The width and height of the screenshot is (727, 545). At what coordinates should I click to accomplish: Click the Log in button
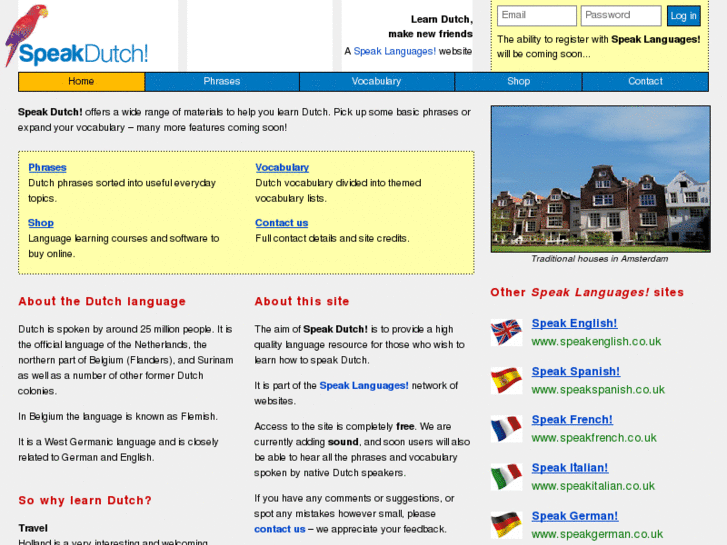(683, 16)
